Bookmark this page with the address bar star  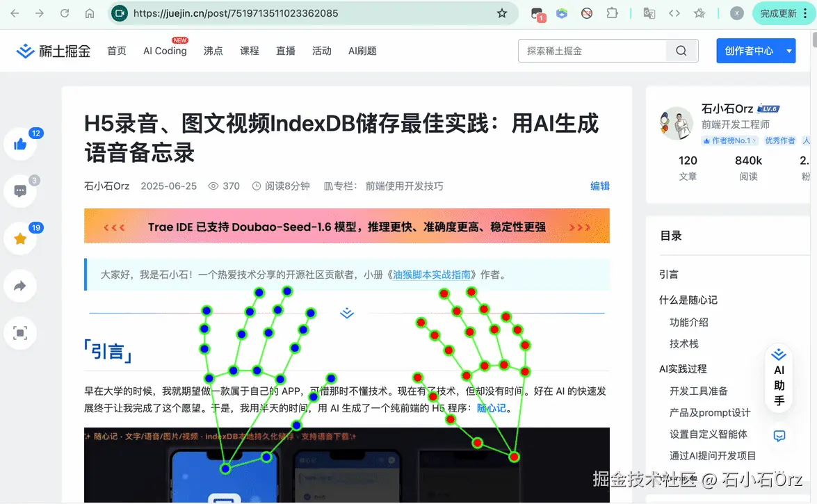click(x=502, y=13)
